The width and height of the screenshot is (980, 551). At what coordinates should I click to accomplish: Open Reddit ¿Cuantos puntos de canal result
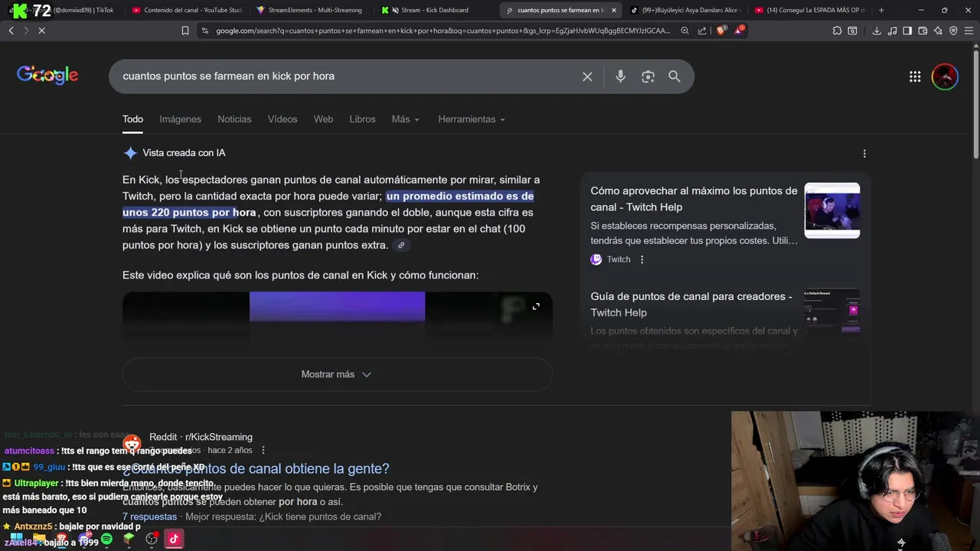[256, 468]
